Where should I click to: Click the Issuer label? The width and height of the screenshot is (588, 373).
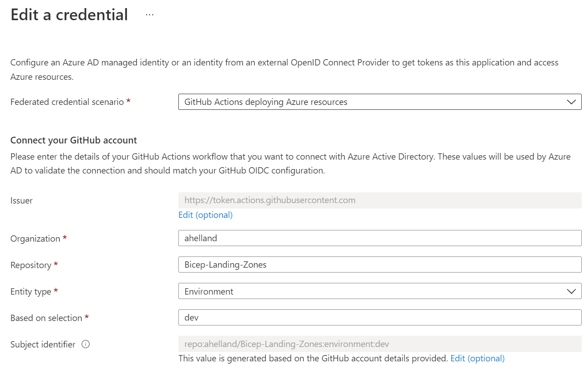click(22, 200)
